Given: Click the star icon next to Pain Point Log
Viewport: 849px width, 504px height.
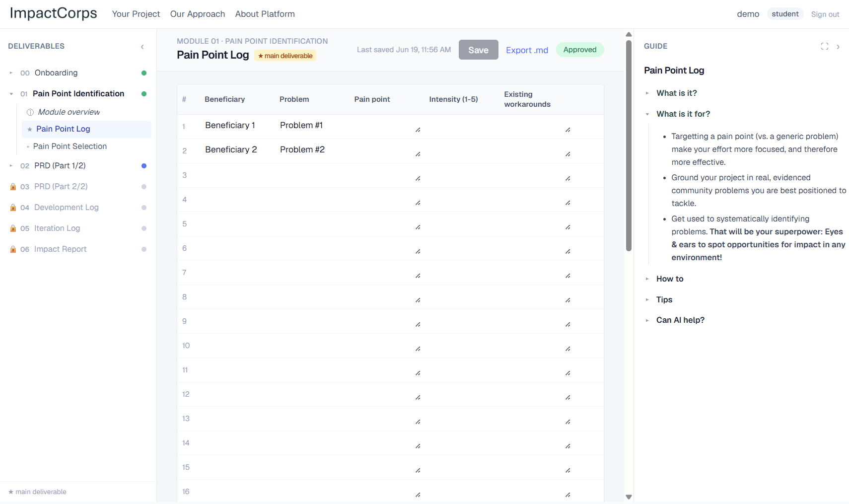Looking at the screenshot, I should [x=30, y=129].
